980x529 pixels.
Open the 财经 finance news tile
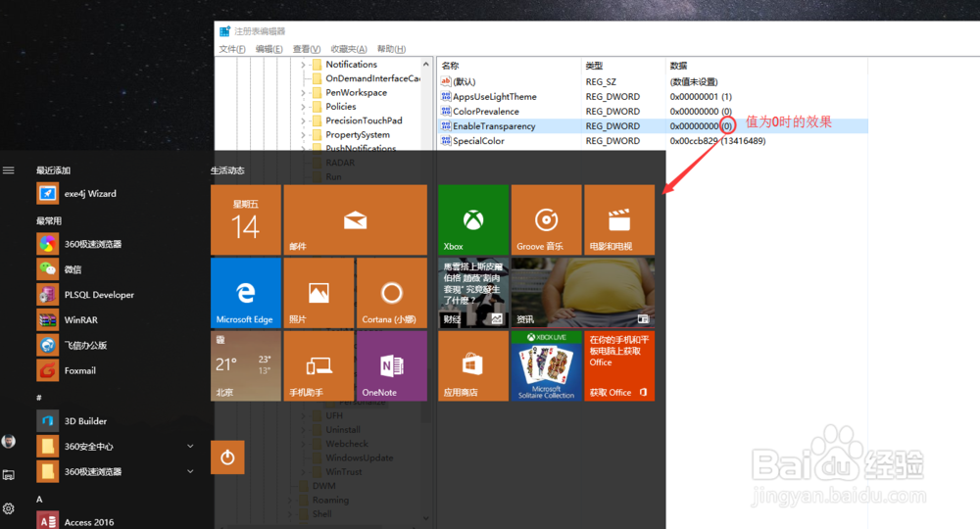coord(473,293)
